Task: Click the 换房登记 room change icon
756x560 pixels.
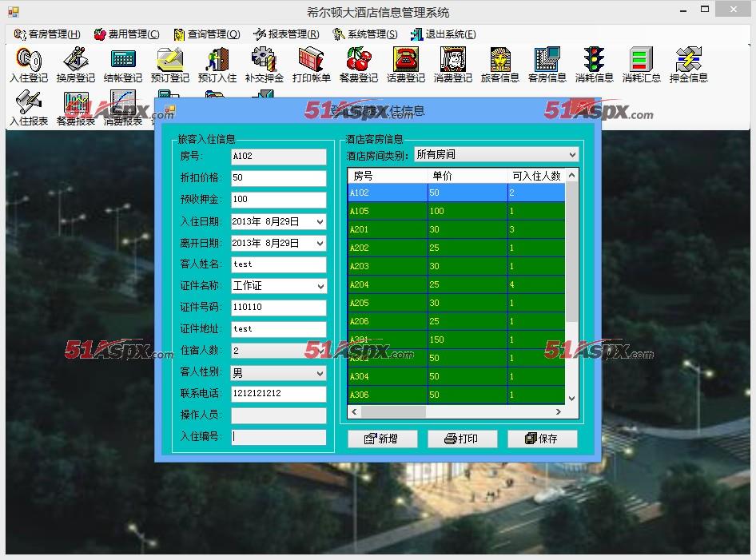Action: (76, 65)
